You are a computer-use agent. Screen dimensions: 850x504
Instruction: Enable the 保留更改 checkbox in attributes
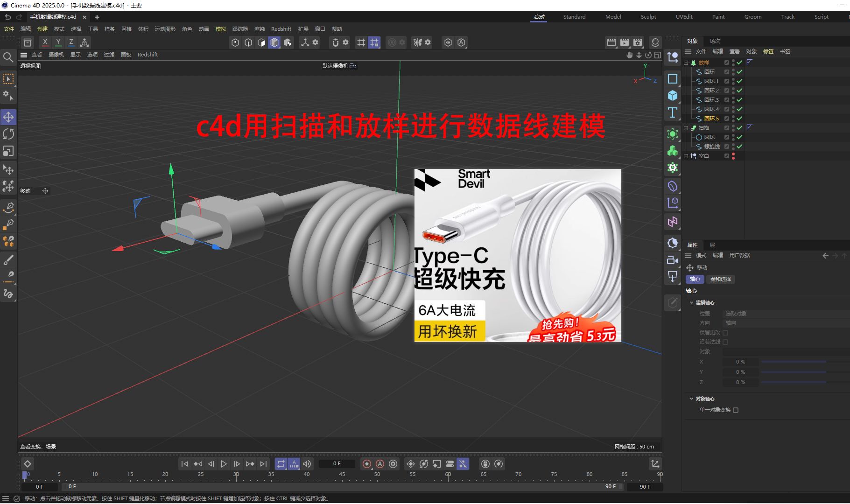726,332
